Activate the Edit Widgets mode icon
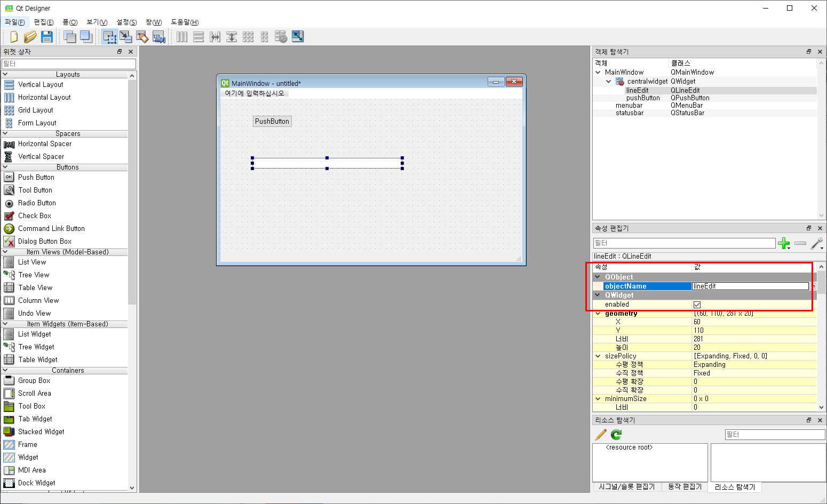 click(110, 37)
